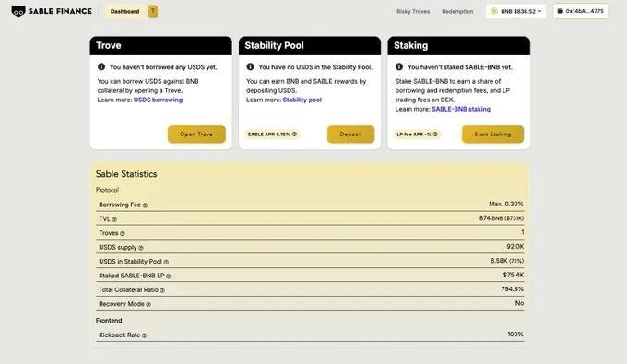627x364 pixels.
Task: Open the Dashboard tab
Action: pyautogui.click(x=124, y=11)
